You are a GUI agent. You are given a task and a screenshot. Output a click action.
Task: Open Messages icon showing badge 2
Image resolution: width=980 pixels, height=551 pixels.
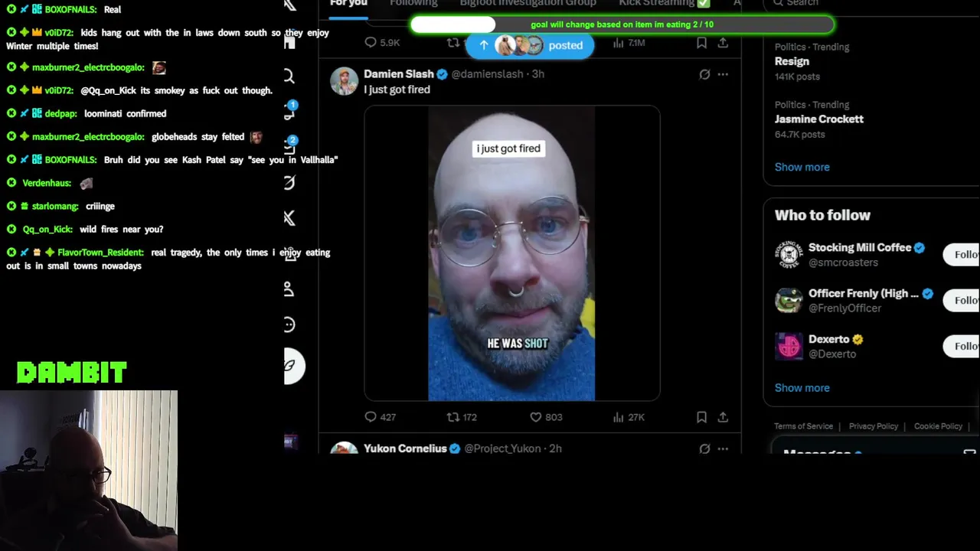[289, 145]
